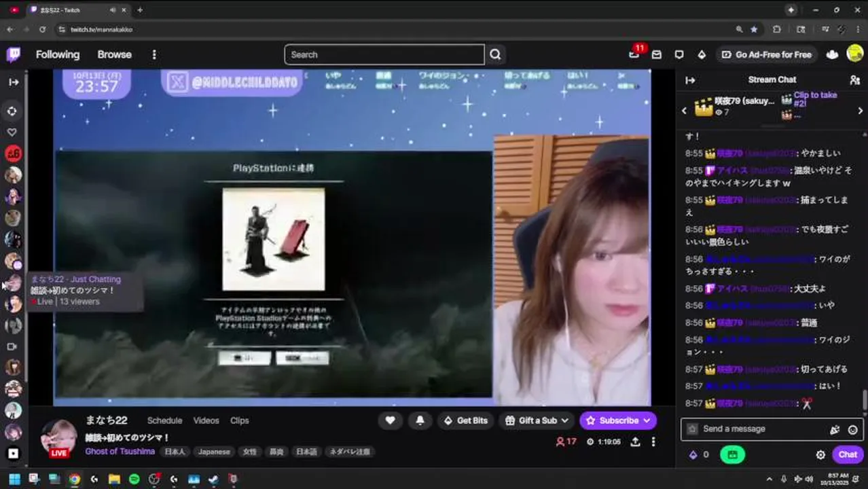Open the three-dot stream options menu
Viewport: 868px width, 489px height.
coord(653,441)
